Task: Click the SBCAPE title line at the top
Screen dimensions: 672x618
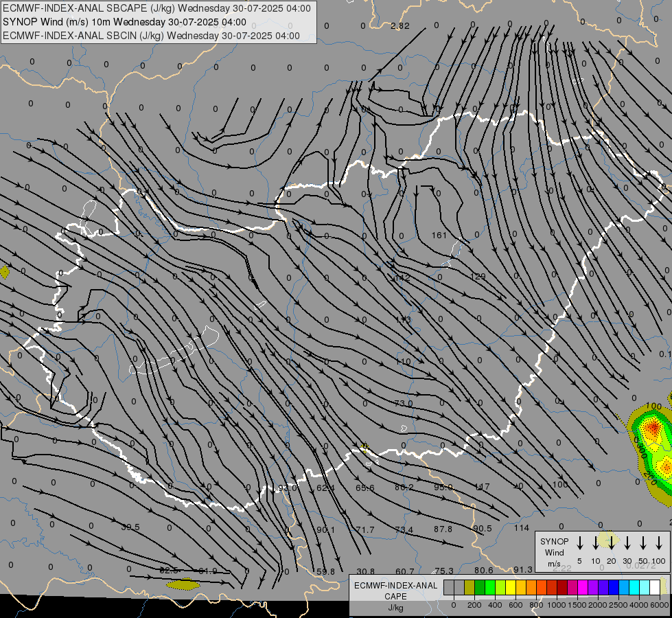Action: coord(157,8)
